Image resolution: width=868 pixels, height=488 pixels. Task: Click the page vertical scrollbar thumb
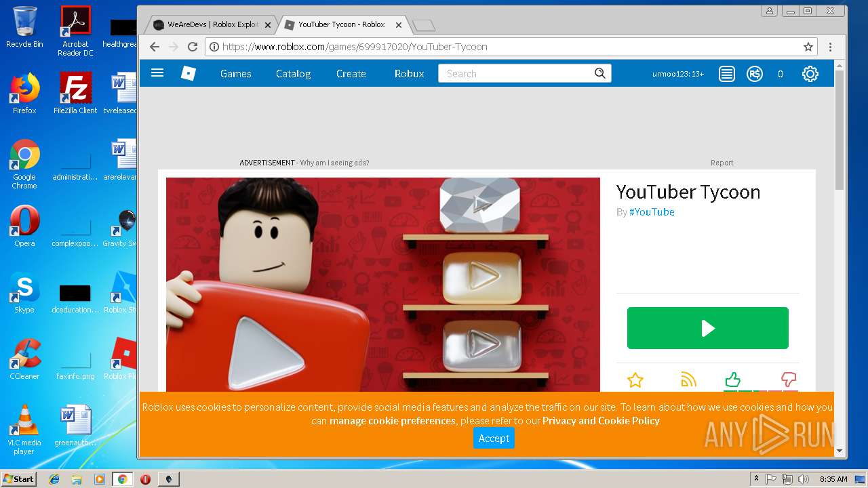pos(840,129)
